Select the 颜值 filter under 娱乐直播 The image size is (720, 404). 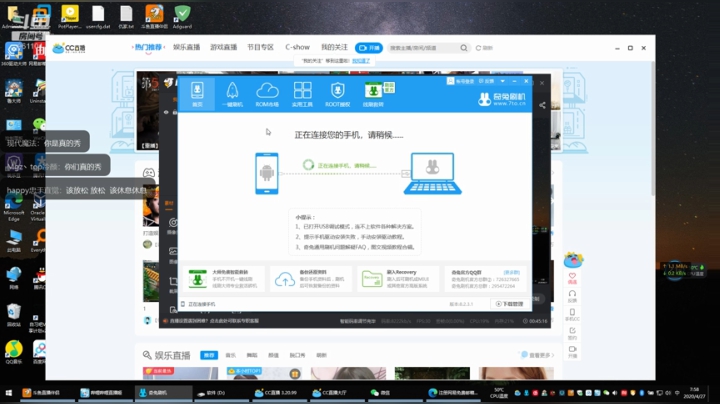pyautogui.click(x=273, y=355)
